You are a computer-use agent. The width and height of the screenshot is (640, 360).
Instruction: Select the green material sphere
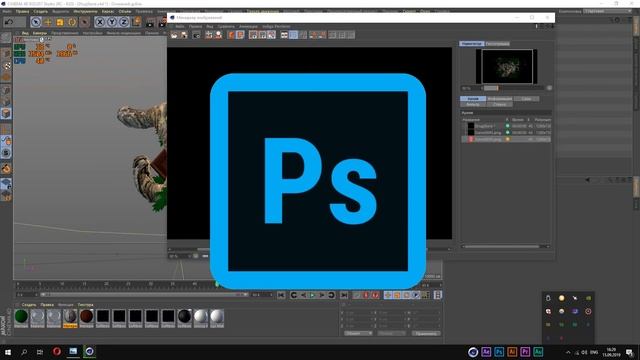(21, 317)
